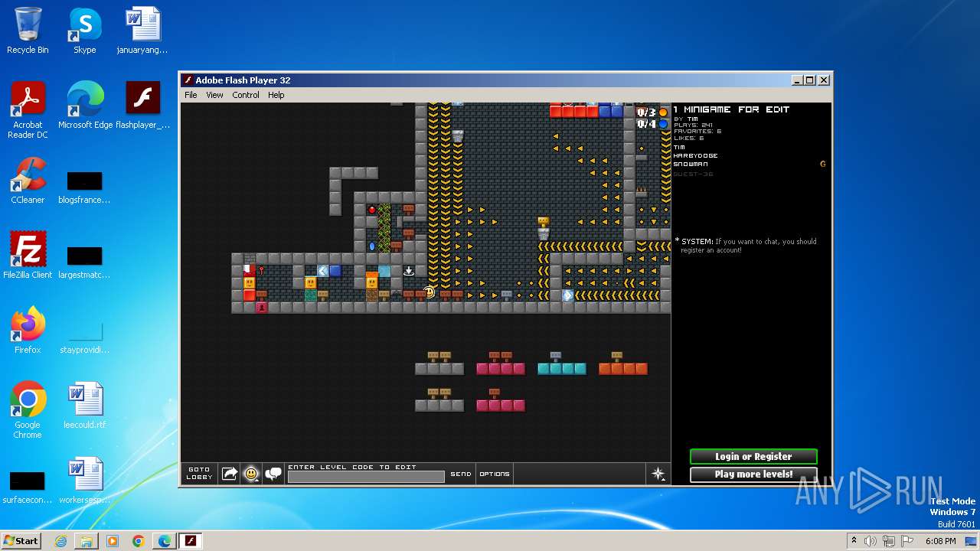Click the download arrow block
This screenshot has height=551, width=980.
pos(409,271)
